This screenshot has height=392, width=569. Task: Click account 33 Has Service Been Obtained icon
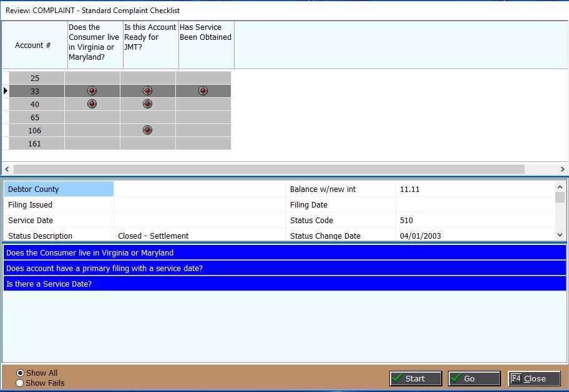(x=203, y=91)
